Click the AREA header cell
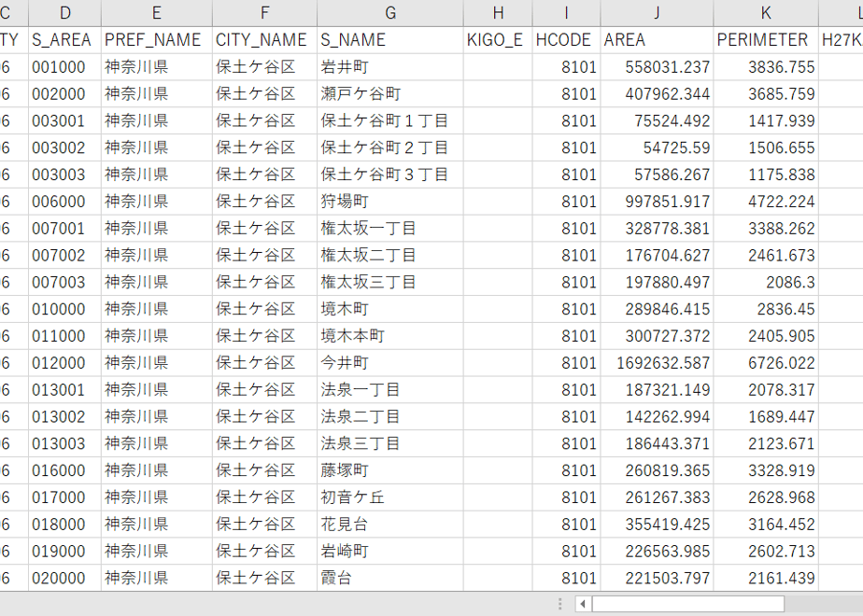Viewport: 863px width, 616px height. pos(658,40)
